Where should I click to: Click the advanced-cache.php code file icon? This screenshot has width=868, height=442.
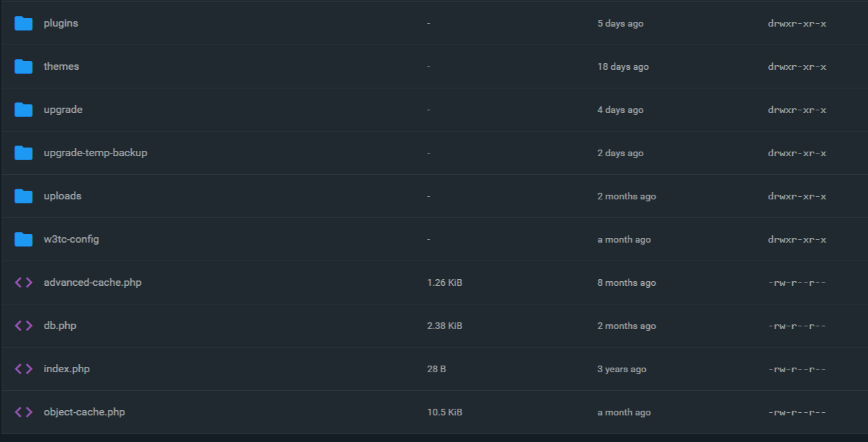tap(23, 282)
